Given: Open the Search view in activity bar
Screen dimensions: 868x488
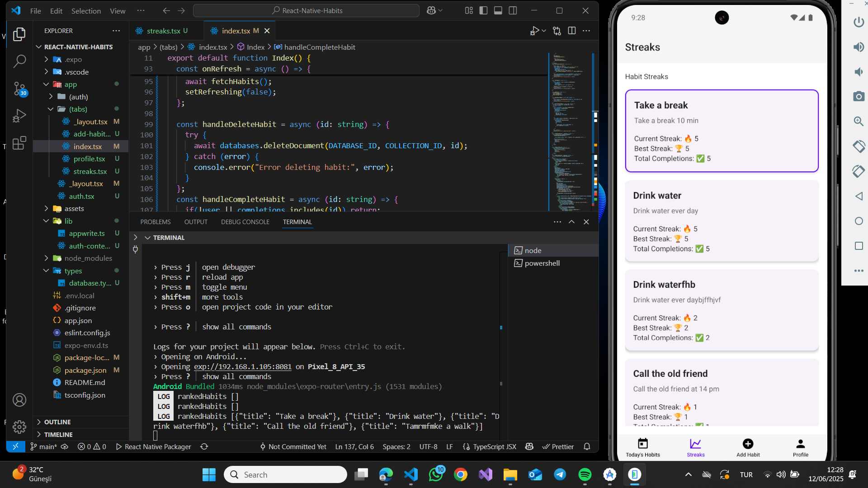Looking at the screenshot, I should pos(19,61).
